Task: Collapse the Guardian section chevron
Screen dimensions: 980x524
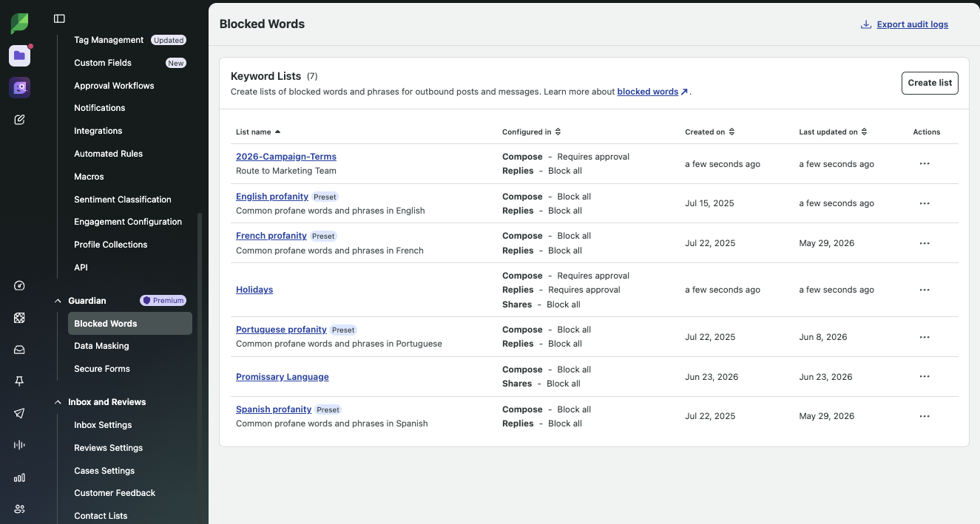Action: [x=58, y=301]
